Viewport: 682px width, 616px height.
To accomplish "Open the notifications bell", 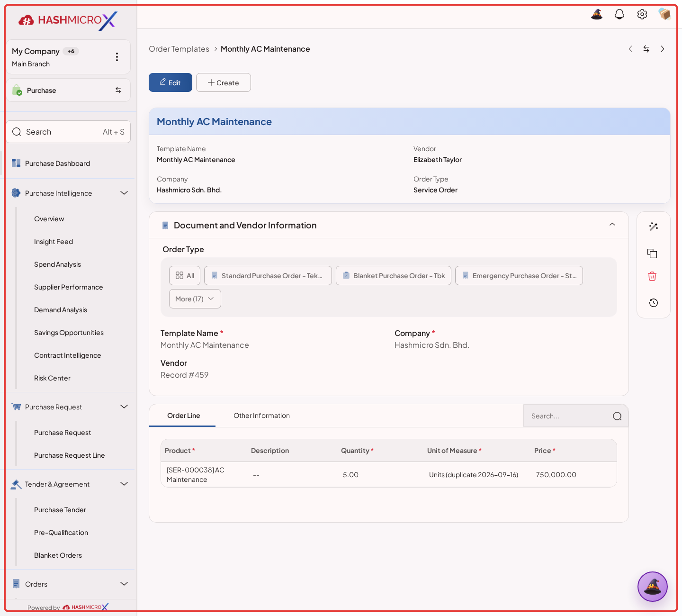I will pos(619,14).
